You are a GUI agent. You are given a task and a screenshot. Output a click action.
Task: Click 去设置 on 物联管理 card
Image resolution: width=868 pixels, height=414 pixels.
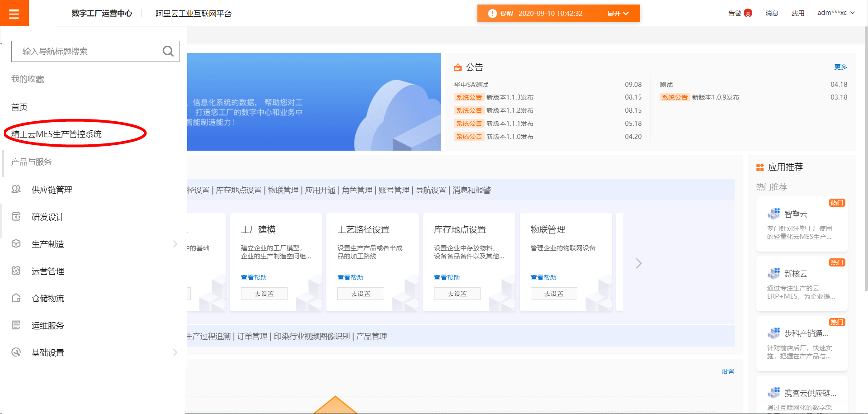click(x=554, y=294)
